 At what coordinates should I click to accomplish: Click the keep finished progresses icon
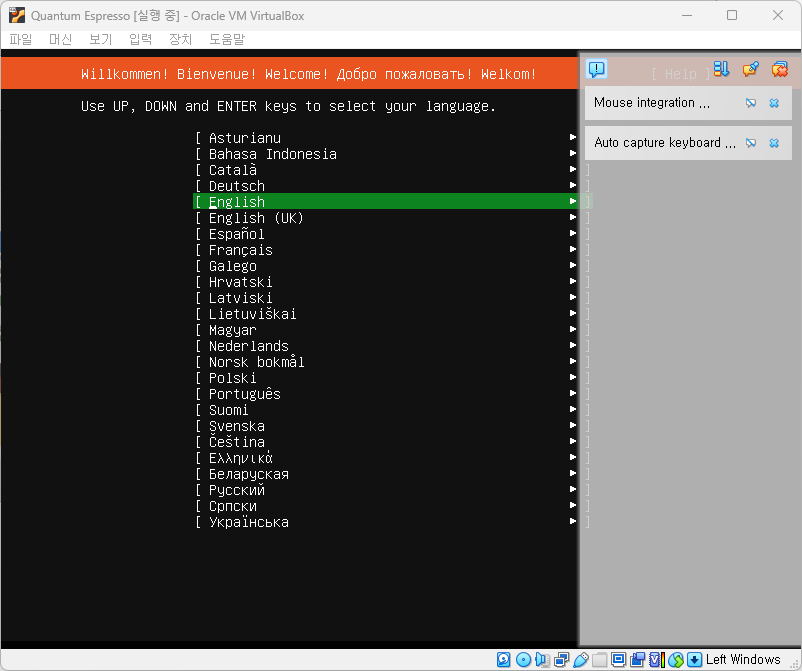pos(750,69)
